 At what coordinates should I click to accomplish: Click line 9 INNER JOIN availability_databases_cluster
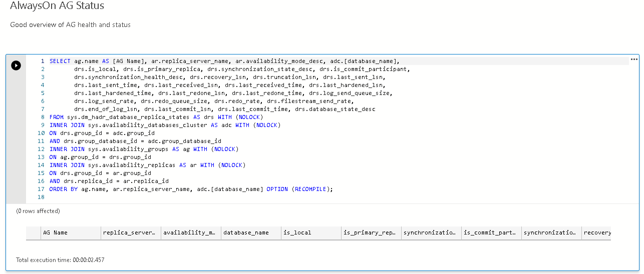[165, 125]
